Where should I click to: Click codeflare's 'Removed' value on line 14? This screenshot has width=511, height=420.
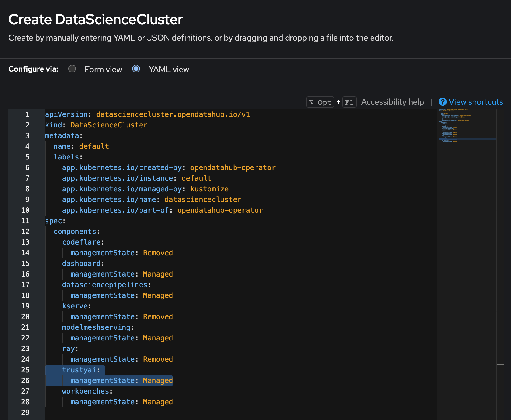coord(158,253)
